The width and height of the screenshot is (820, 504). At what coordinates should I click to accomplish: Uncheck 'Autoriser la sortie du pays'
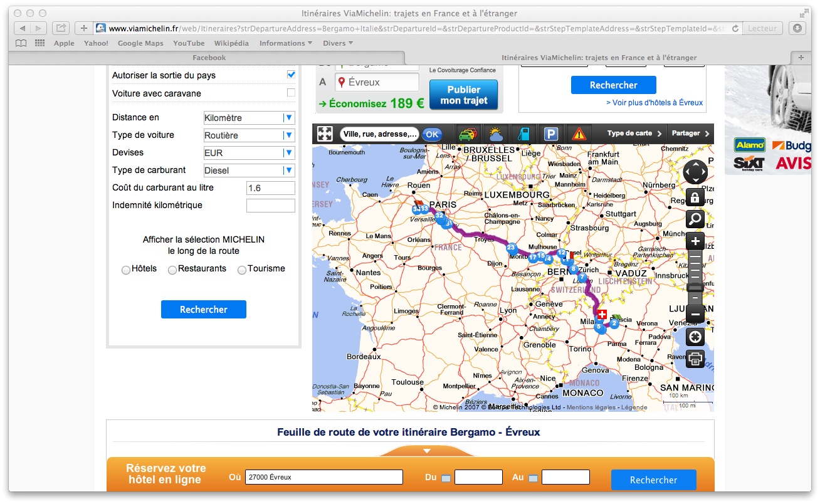(291, 75)
